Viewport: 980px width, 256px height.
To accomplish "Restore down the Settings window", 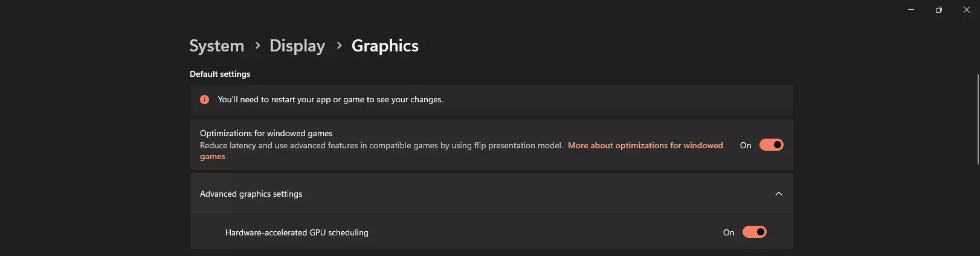I will pos(938,10).
